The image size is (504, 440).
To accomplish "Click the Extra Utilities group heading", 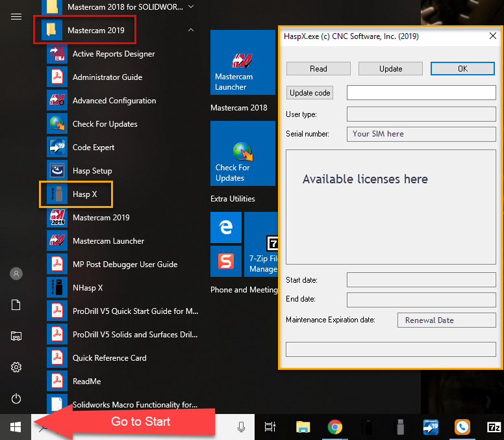I will pyautogui.click(x=233, y=199).
